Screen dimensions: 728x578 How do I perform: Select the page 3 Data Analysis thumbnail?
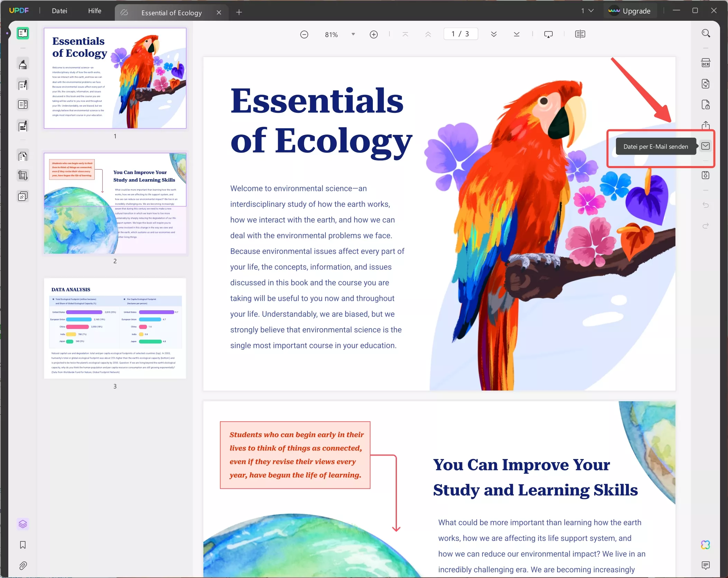[x=115, y=329]
